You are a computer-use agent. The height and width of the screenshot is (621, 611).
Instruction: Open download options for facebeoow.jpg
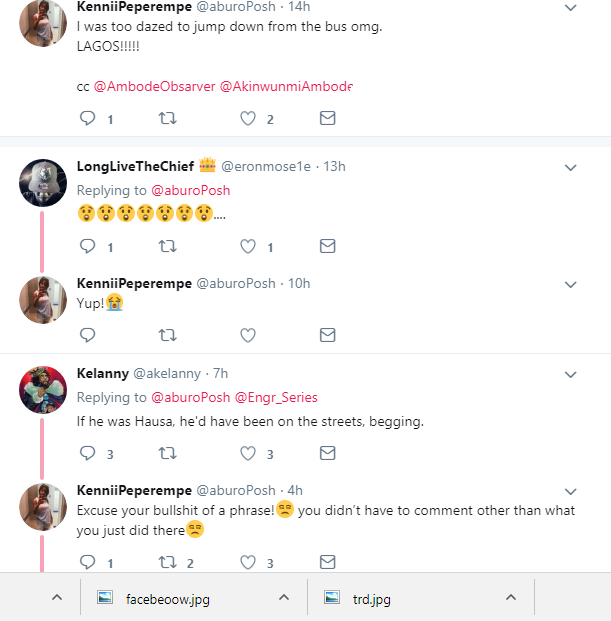[x=284, y=598]
